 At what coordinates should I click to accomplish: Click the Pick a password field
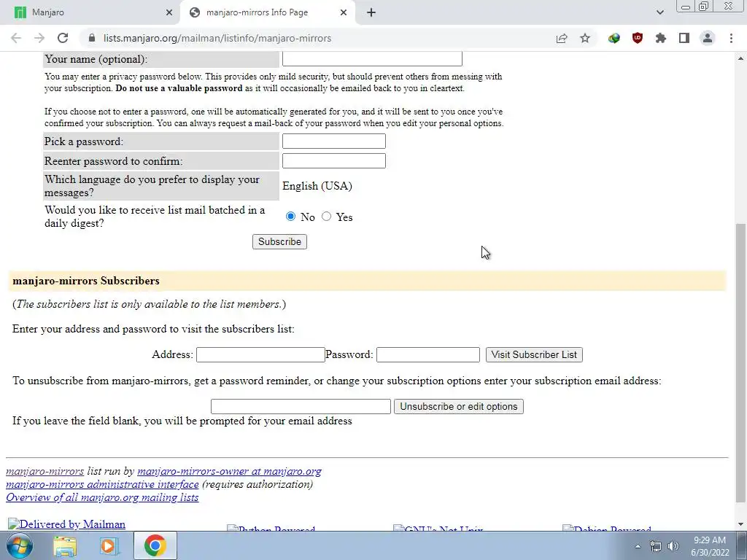pyautogui.click(x=334, y=141)
